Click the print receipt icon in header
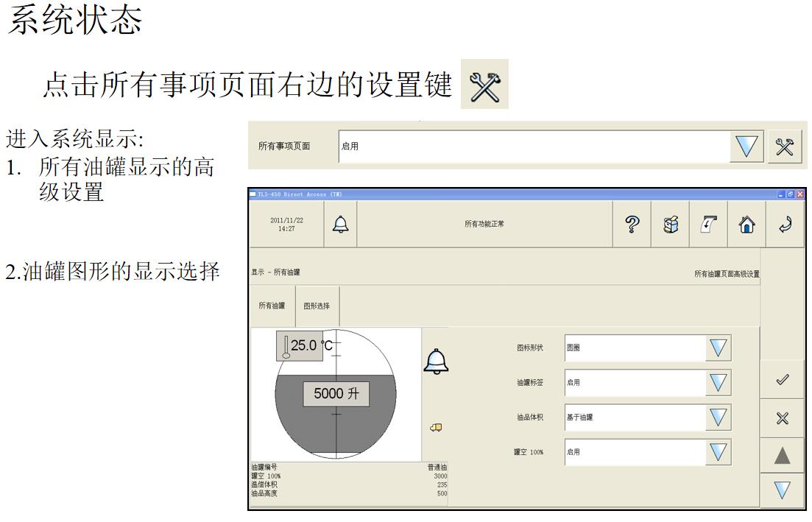The image size is (812, 522). point(671,225)
